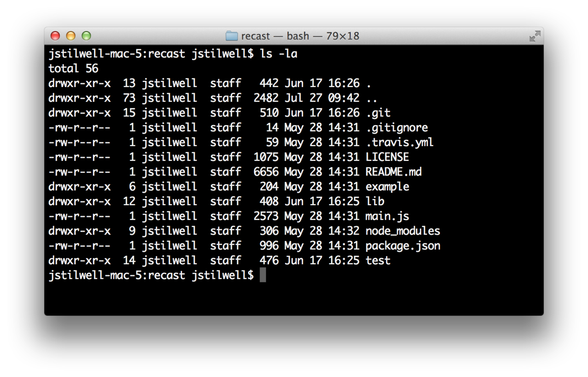
Task: Click the yellow minimize window button
Action: pos(71,36)
